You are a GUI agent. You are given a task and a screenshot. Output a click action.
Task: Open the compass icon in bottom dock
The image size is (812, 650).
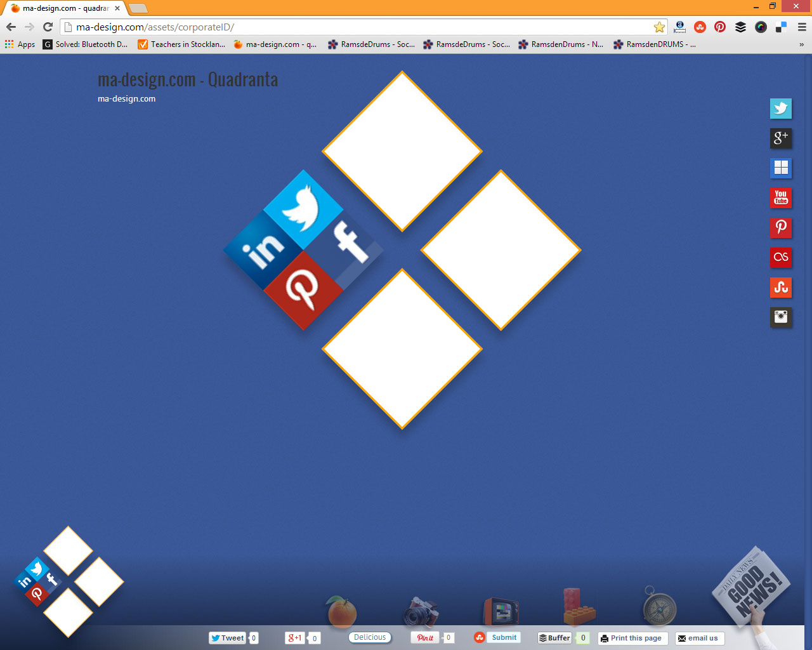coord(659,608)
